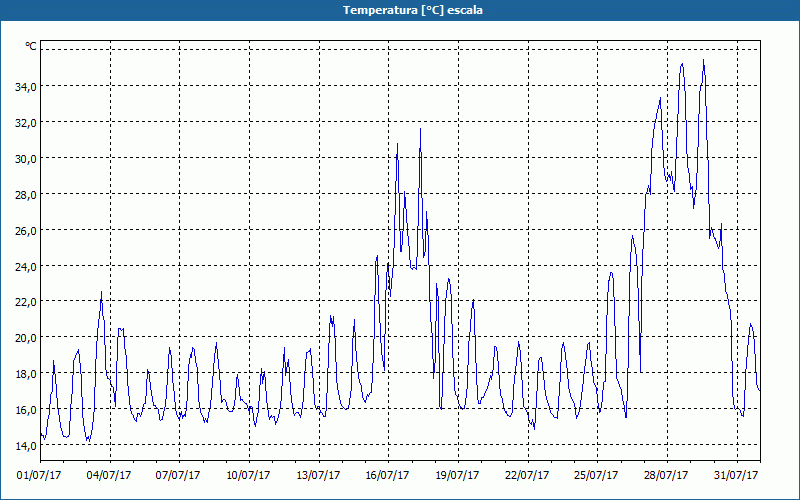Click the 31/07/17 date label

tap(736, 476)
